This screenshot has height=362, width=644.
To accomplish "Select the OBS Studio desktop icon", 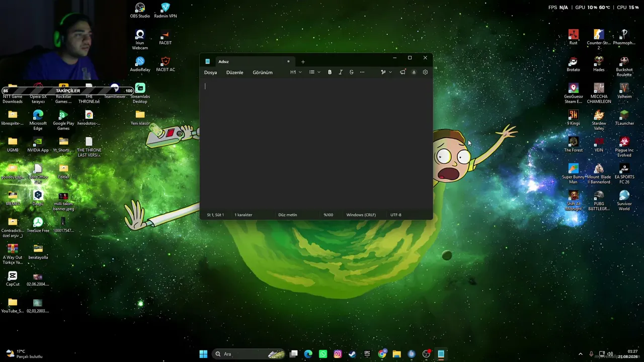I will (x=140, y=11).
